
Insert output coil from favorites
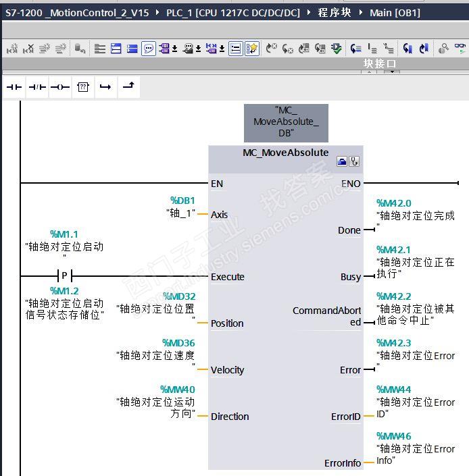click(x=60, y=87)
